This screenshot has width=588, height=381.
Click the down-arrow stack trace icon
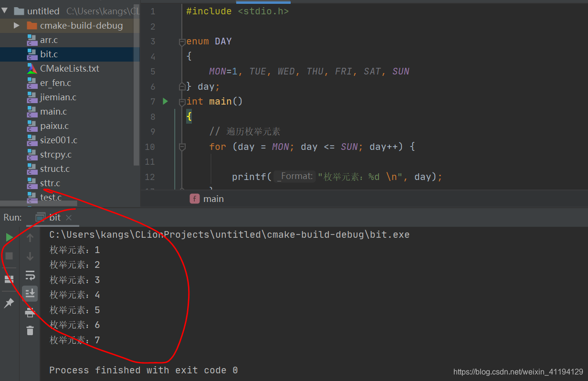click(30, 256)
